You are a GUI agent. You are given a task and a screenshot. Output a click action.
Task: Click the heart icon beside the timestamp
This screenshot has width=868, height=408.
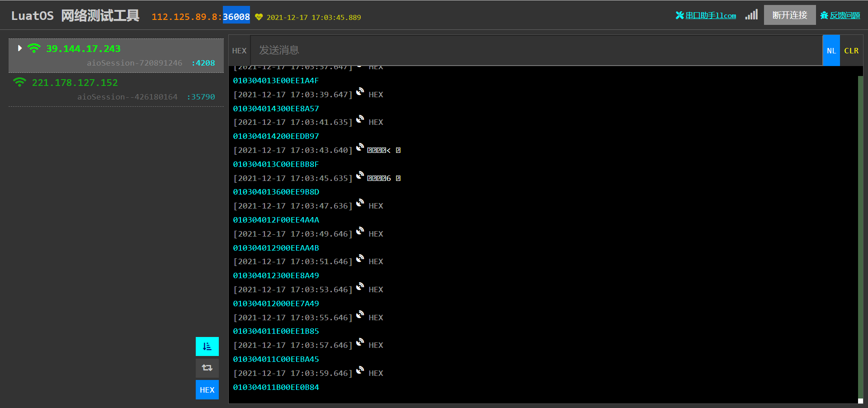point(259,17)
